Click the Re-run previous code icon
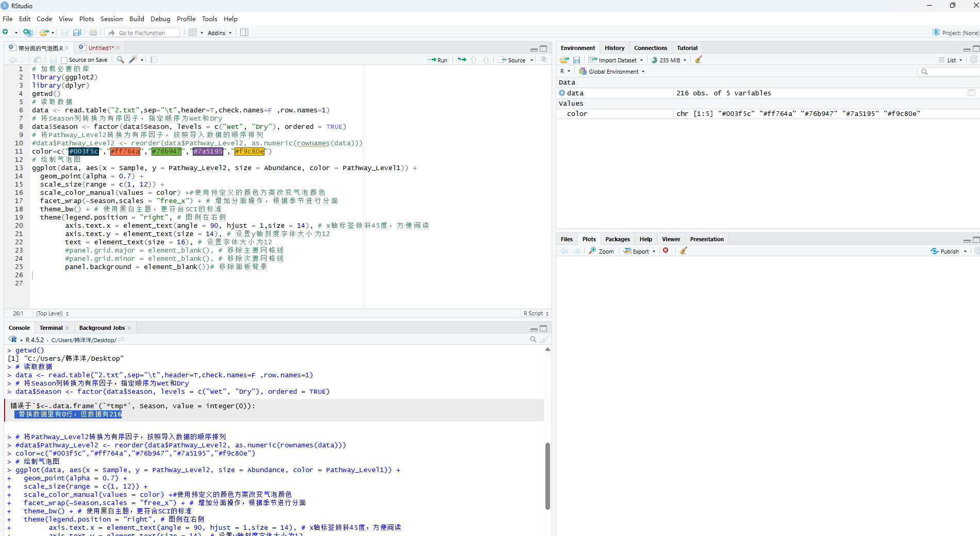Image resolution: width=980 pixels, height=536 pixels. [462, 60]
